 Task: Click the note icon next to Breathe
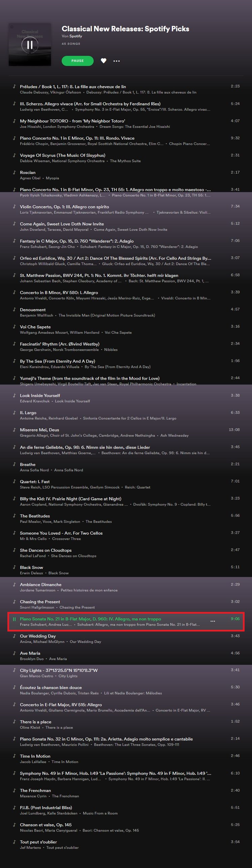click(14, 464)
